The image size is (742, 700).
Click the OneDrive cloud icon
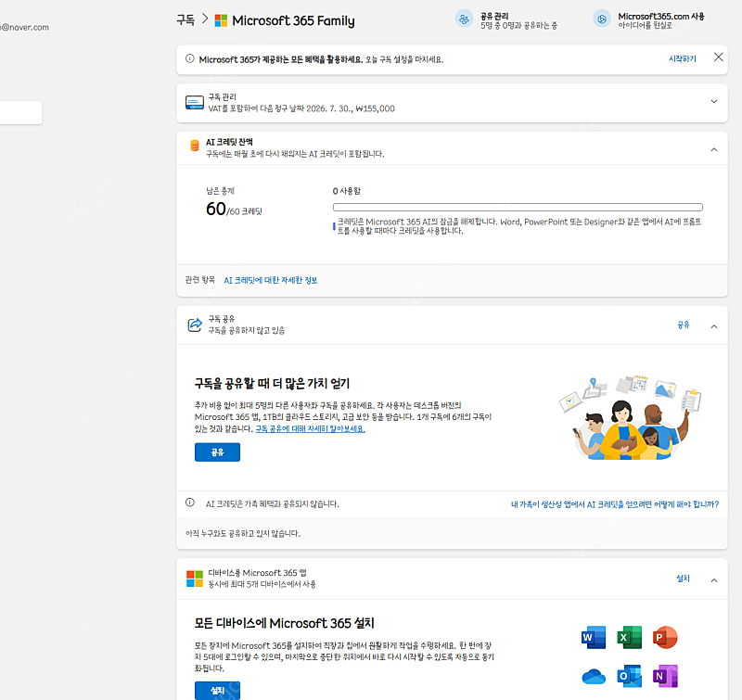(594, 676)
